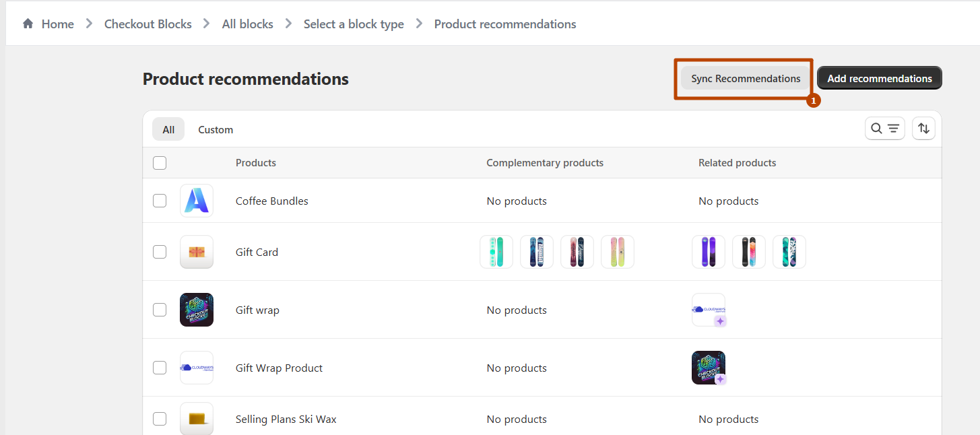Select the Gift Card row checkbox

(x=160, y=252)
